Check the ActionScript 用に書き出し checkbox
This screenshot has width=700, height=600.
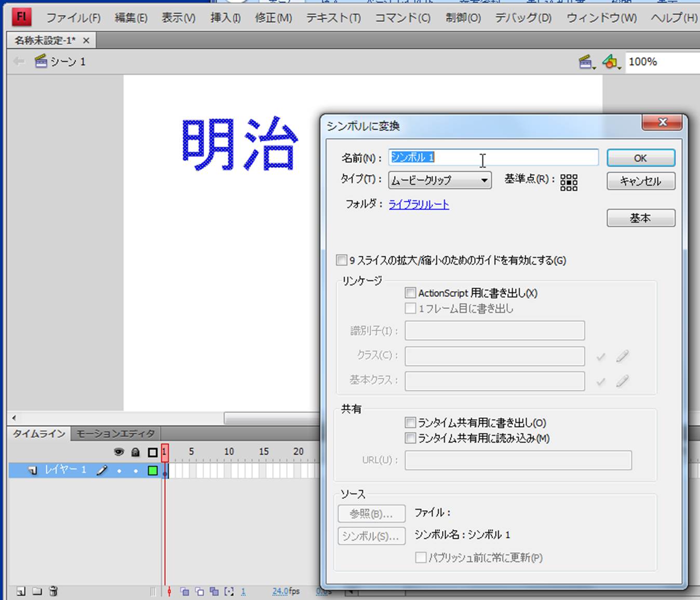[410, 293]
